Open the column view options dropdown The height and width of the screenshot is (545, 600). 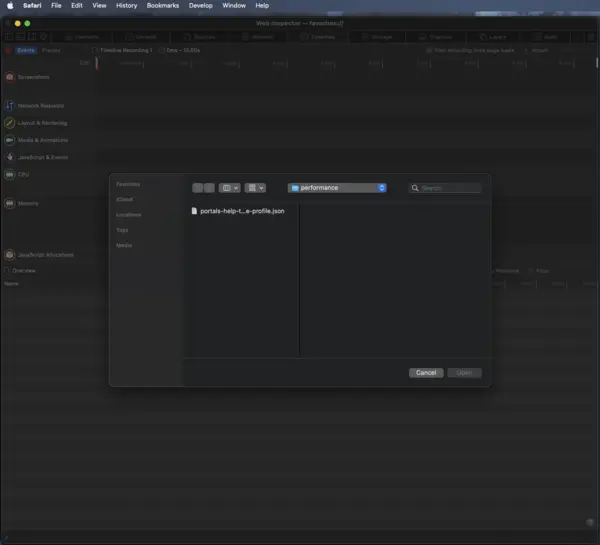230,188
